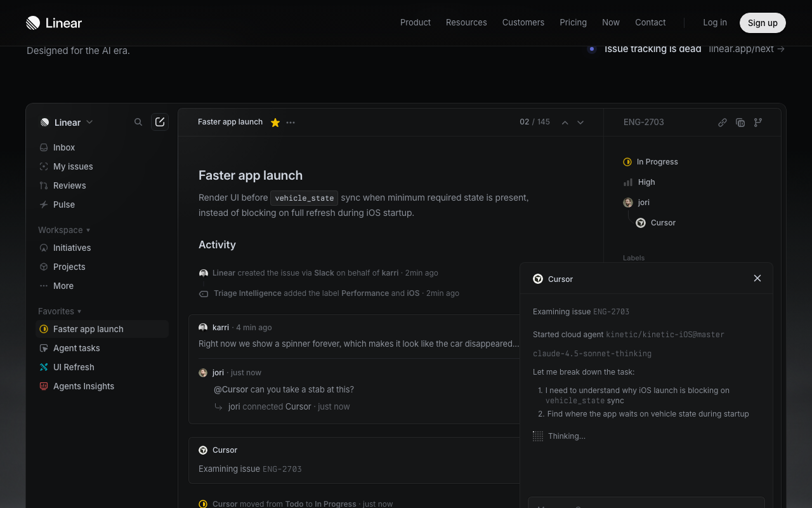The height and width of the screenshot is (508, 812).
Task: Go to the next issue with the down chevron
Action: tap(580, 123)
